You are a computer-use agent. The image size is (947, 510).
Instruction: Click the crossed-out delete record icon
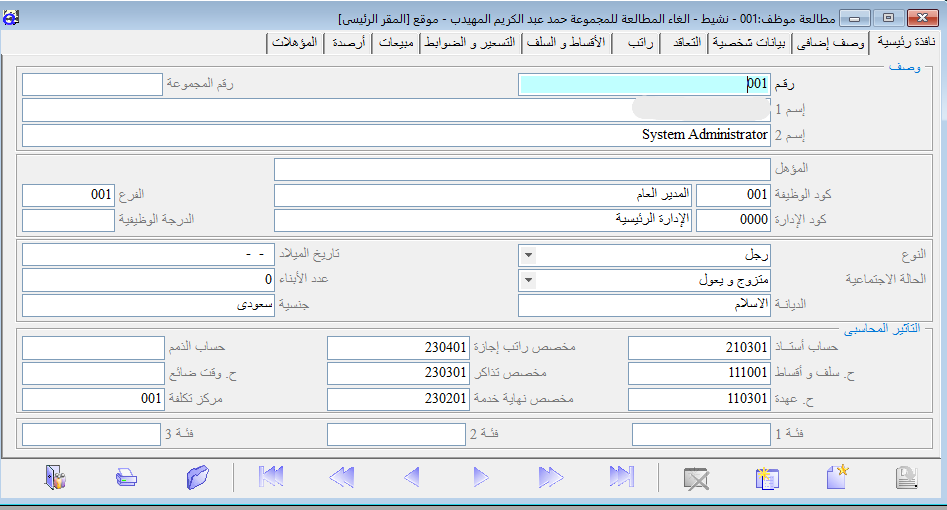point(696,477)
